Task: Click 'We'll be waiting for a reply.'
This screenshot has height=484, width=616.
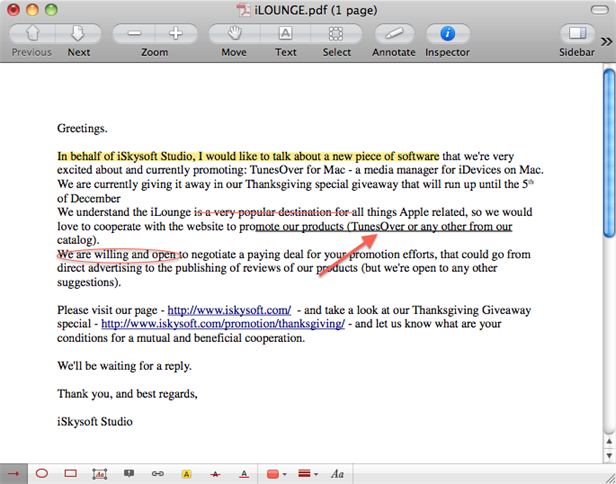Action: [x=124, y=366]
